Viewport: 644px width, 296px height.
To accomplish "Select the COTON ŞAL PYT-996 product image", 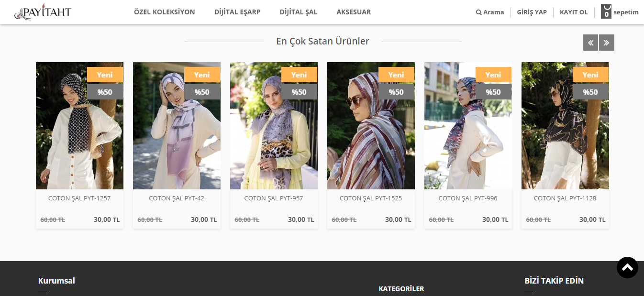I will pyautogui.click(x=468, y=126).
